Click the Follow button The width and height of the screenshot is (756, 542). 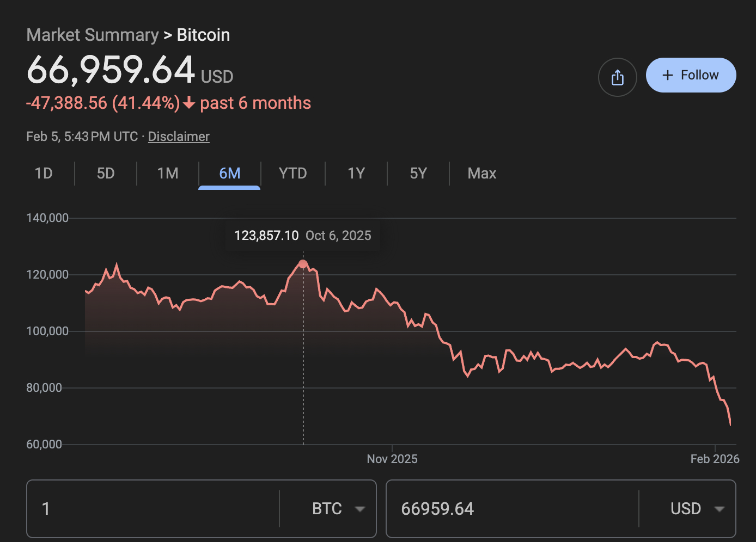pos(691,75)
